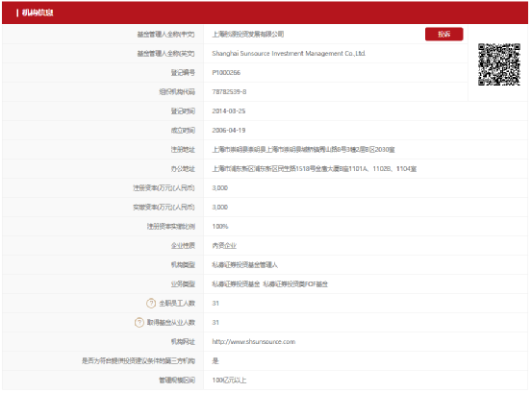Screen dimensions: 532x393
Task: Click help icon beside 取得基金从业人数
Action: [139, 323]
